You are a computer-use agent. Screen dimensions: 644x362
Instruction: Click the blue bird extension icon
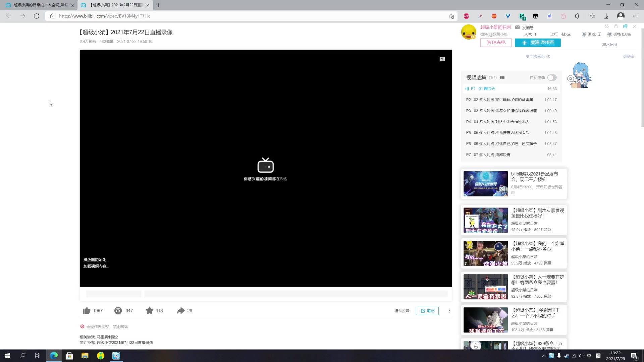click(x=549, y=16)
